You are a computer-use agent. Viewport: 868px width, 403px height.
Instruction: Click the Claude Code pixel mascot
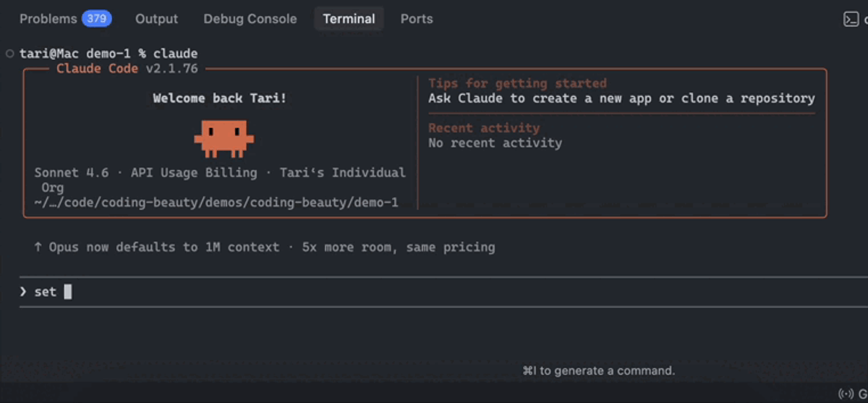click(224, 139)
